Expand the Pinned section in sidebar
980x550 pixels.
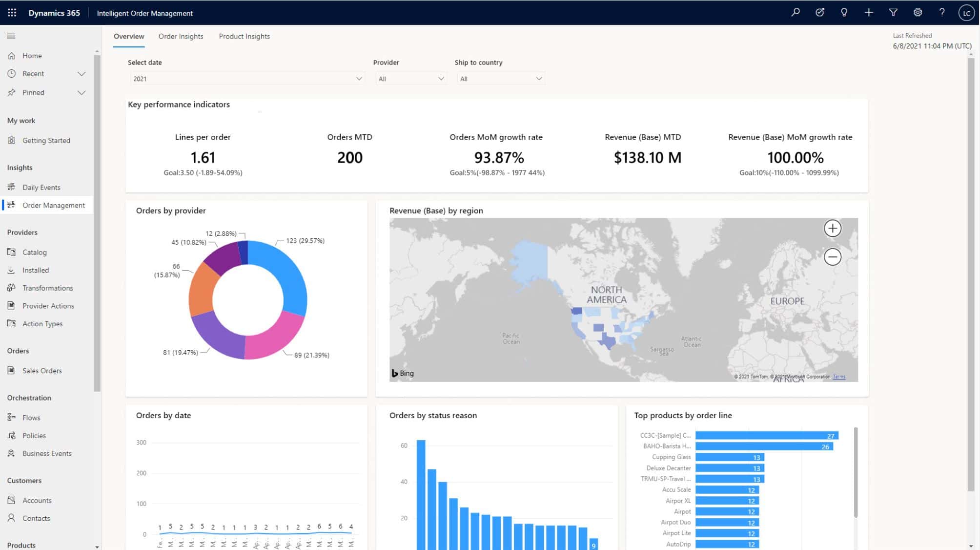82,92
